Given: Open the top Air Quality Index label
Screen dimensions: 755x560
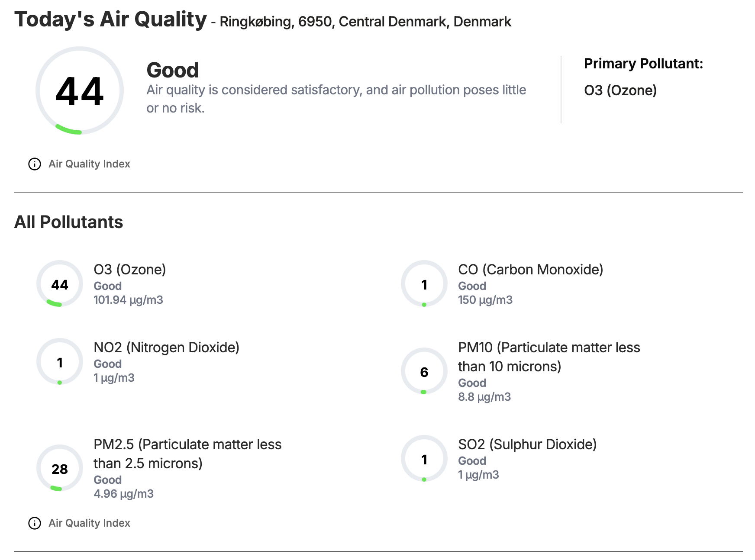Looking at the screenshot, I should (89, 164).
